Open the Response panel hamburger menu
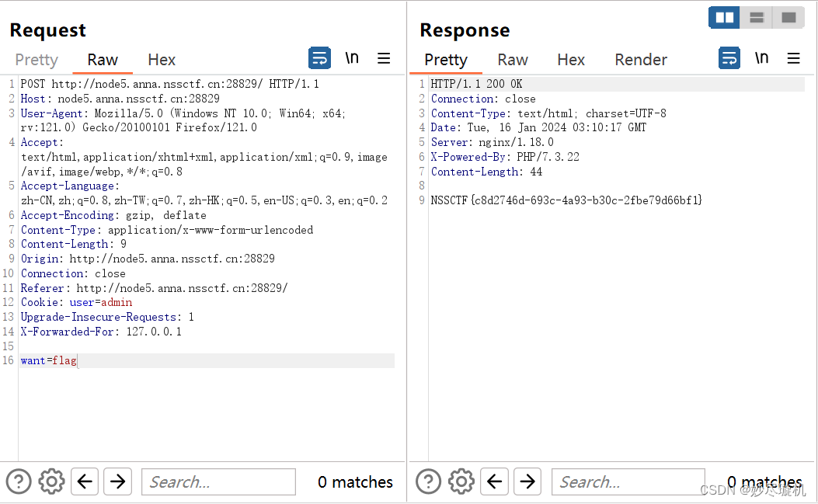The image size is (818, 504). click(x=793, y=58)
